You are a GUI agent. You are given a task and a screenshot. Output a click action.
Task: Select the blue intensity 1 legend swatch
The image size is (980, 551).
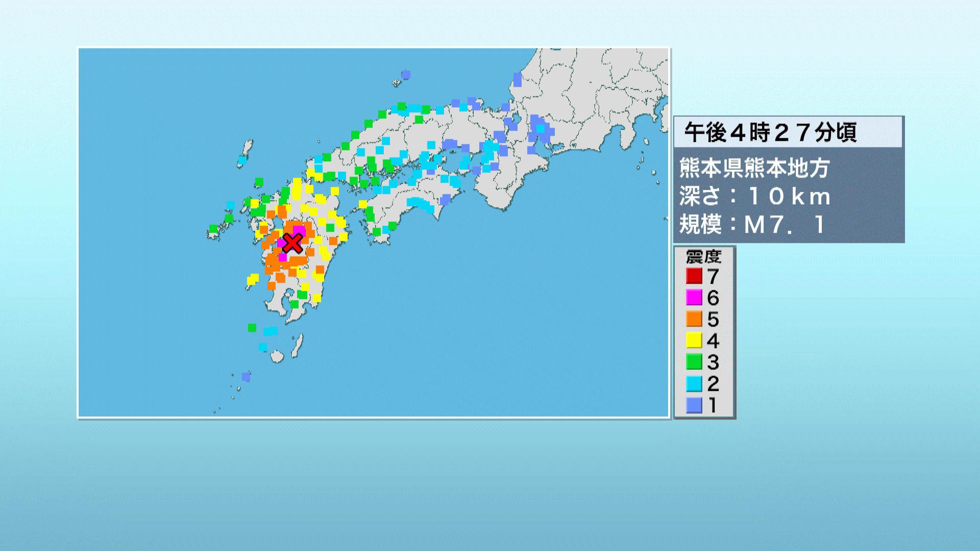point(694,405)
